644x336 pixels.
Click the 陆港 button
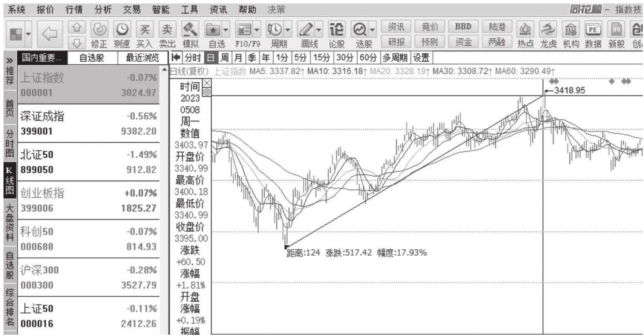[x=497, y=27]
